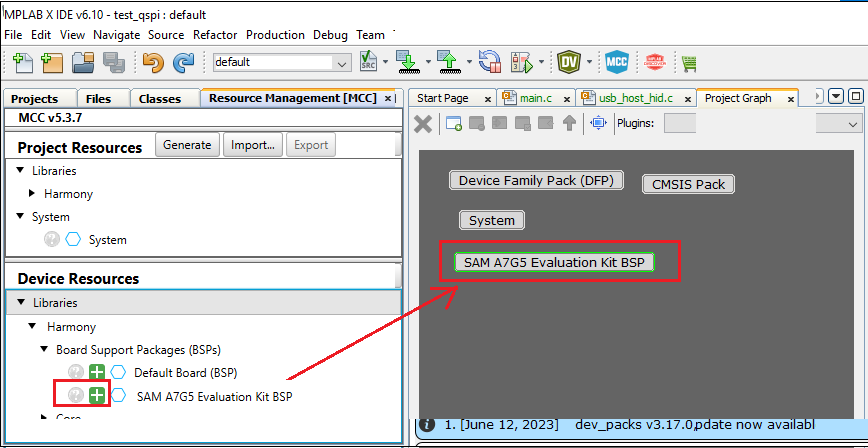This screenshot has width=868, height=448.
Task: Click the Open Project folder icon
Action: [x=84, y=63]
